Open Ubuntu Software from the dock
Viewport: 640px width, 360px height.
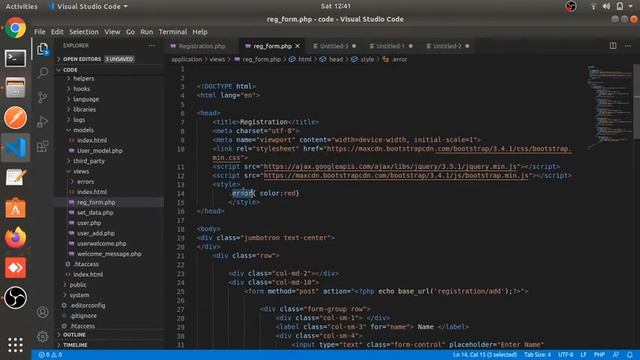pyautogui.click(x=16, y=208)
